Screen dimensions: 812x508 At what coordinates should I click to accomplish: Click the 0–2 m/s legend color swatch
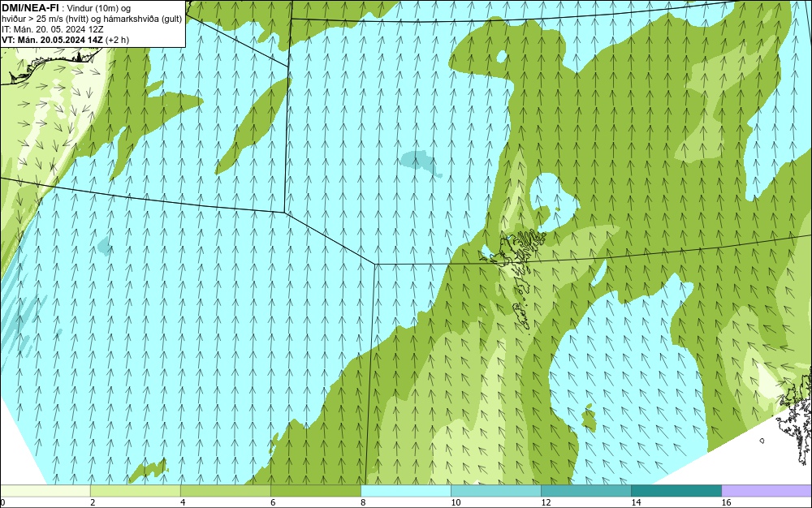45,490
